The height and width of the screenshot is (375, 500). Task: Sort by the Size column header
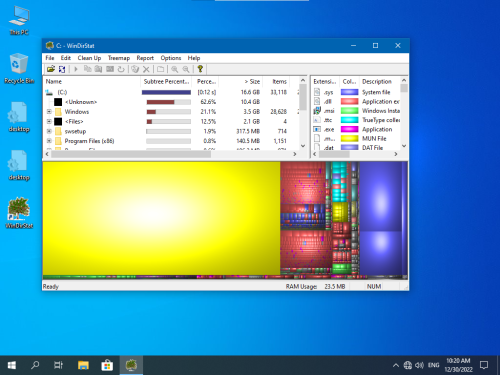(241, 82)
